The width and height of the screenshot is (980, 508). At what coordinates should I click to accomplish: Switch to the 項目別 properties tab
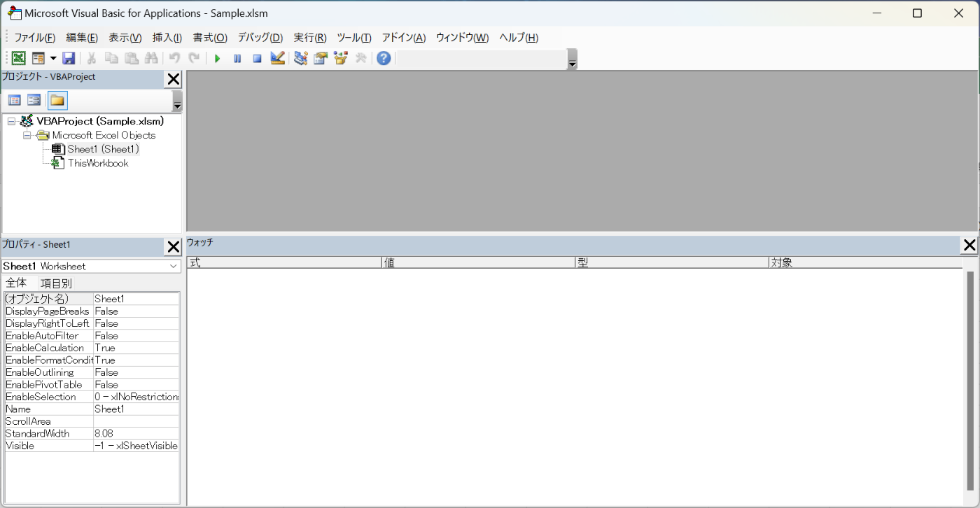tap(56, 283)
